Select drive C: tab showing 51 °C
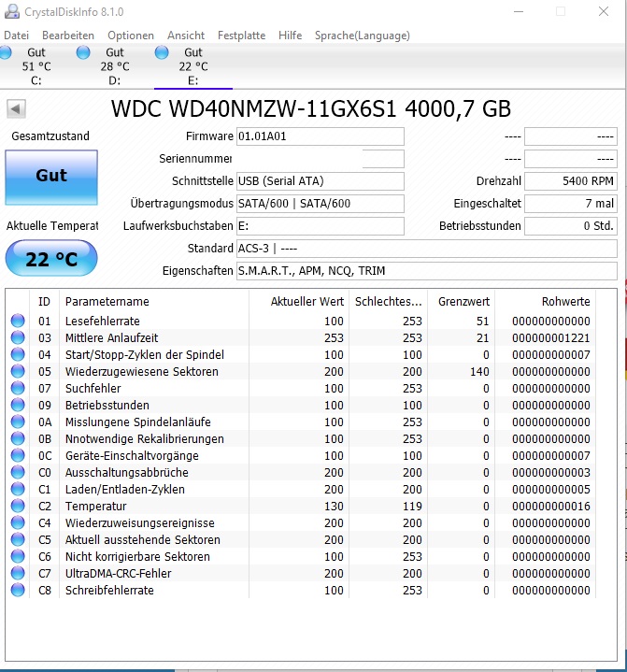627x672 pixels. (x=36, y=66)
